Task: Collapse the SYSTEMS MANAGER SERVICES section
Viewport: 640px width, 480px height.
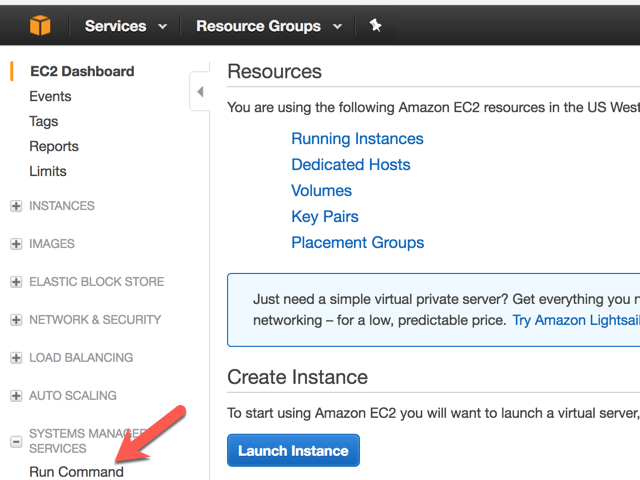Action: click(16, 441)
